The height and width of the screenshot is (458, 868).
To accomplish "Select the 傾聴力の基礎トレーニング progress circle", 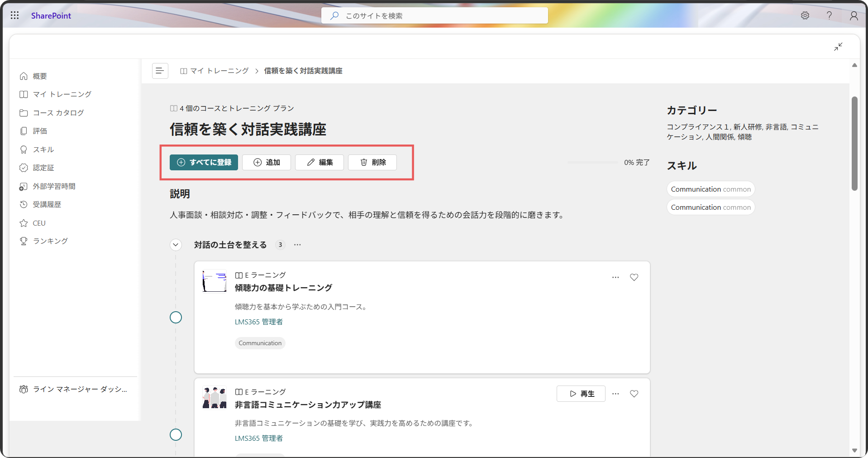I will [x=176, y=317].
